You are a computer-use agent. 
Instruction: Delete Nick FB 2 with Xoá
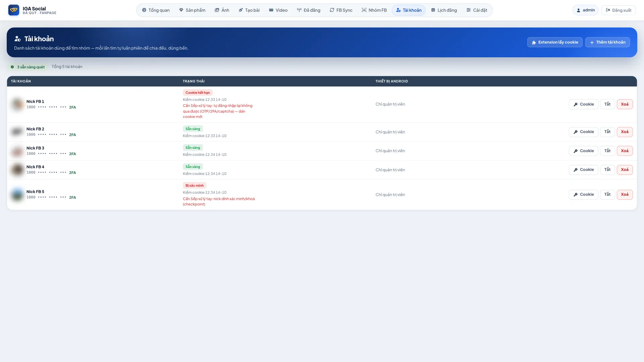(625, 132)
